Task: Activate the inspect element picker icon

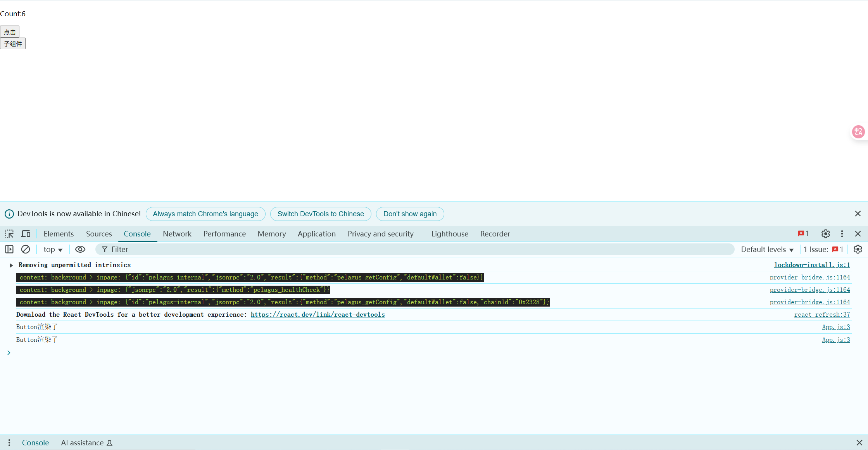Action: (x=9, y=234)
